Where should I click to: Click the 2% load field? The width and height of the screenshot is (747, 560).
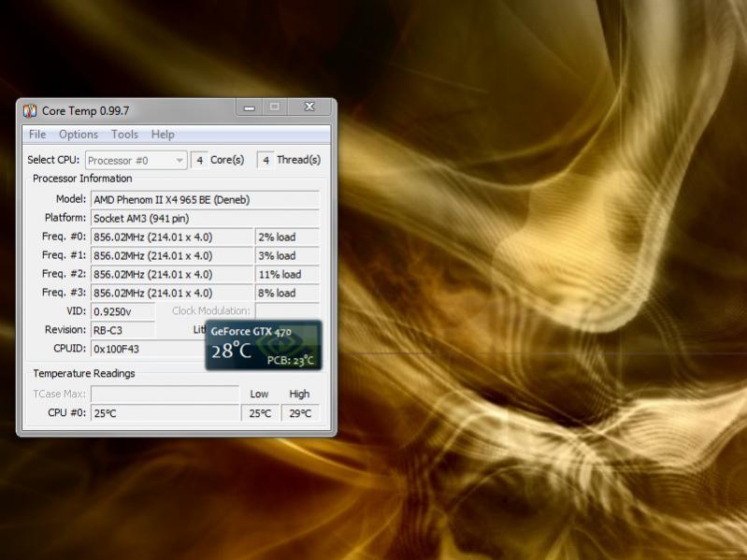(287, 237)
